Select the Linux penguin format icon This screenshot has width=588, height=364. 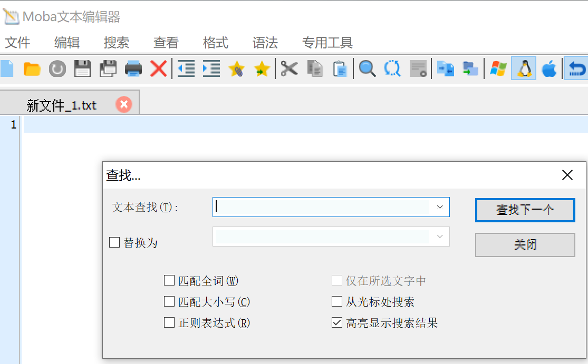coord(524,68)
